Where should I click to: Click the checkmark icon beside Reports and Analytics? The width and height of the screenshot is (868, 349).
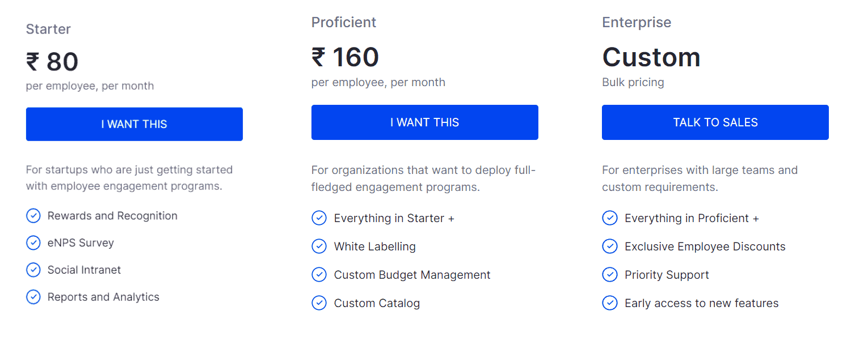(x=33, y=297)
